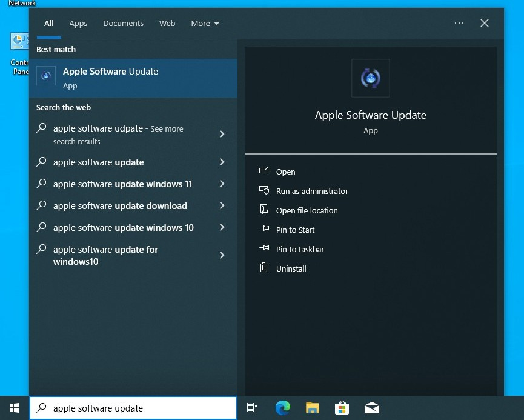Expand arrow for 'apple software udpate' web result
This screenshot has height=420, width=524.
coord(222,134)
